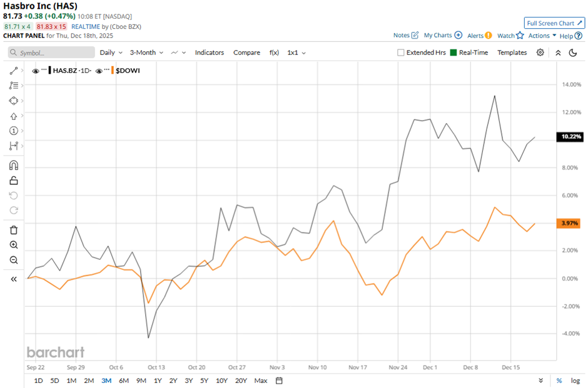Collapse chart header with double up arrows
588x388 pixels.
(x=558, y=53)
